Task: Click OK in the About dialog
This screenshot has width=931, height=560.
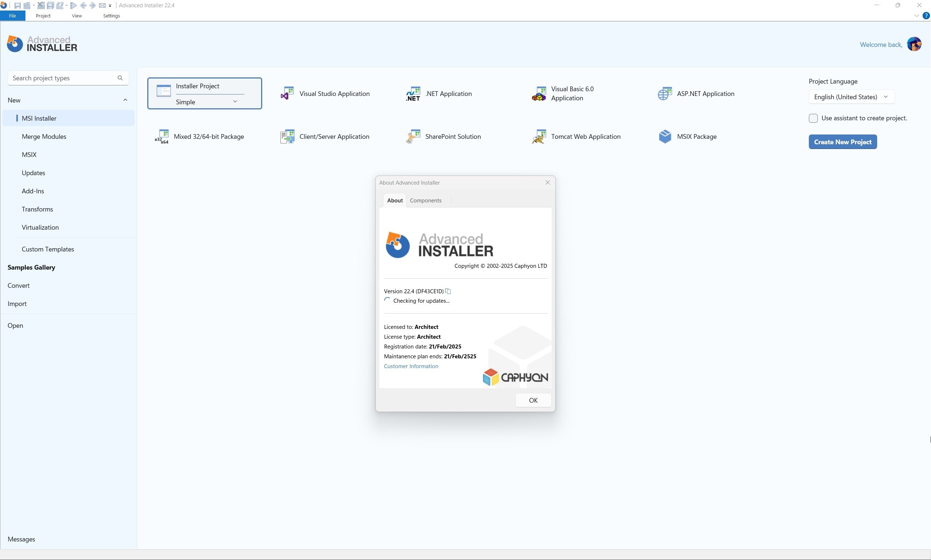Action: pos(533,400)
